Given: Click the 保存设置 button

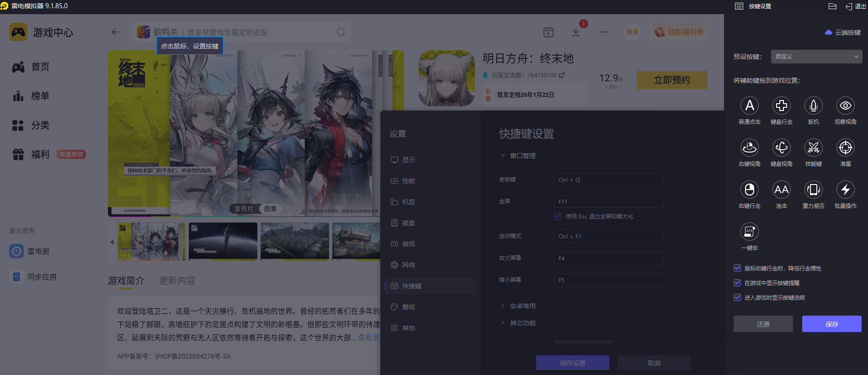Looking at the screenshot, I should point(573,363).
